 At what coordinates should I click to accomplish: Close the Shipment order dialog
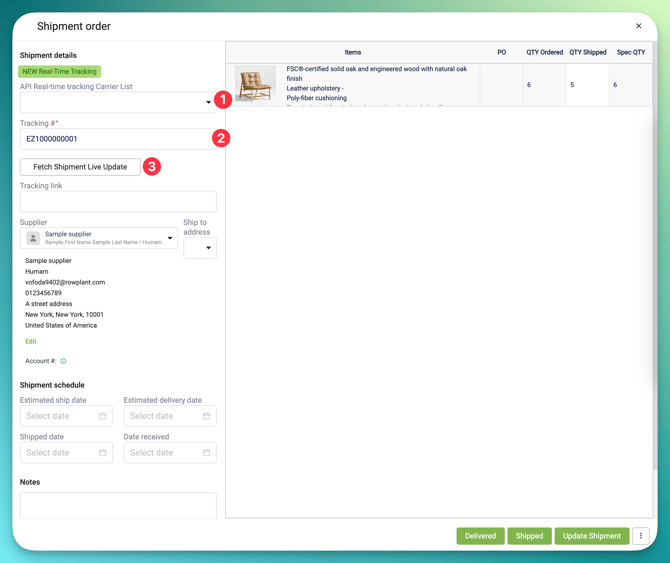[x=638, y=26]
